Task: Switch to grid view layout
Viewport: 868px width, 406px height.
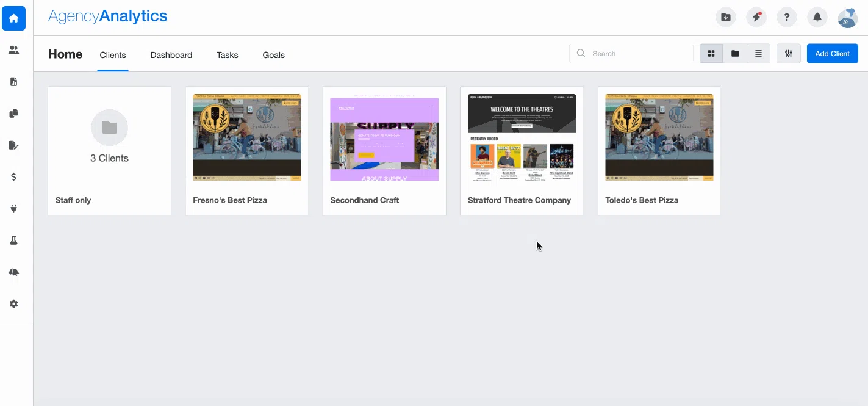Action: [x=711, y=53]
